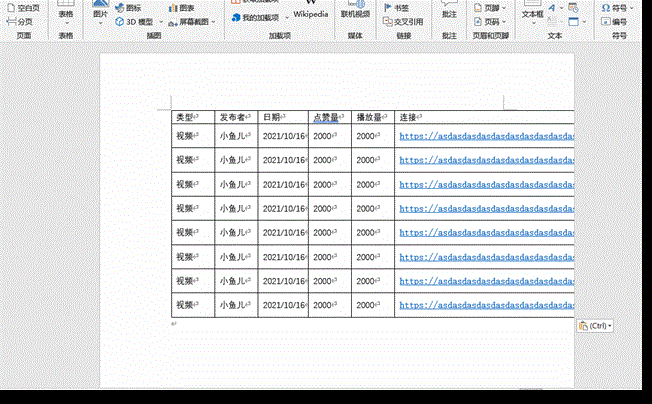Expand the 3D 模型 dropdown arrow
Screen dimensions: 652x404
159,21
